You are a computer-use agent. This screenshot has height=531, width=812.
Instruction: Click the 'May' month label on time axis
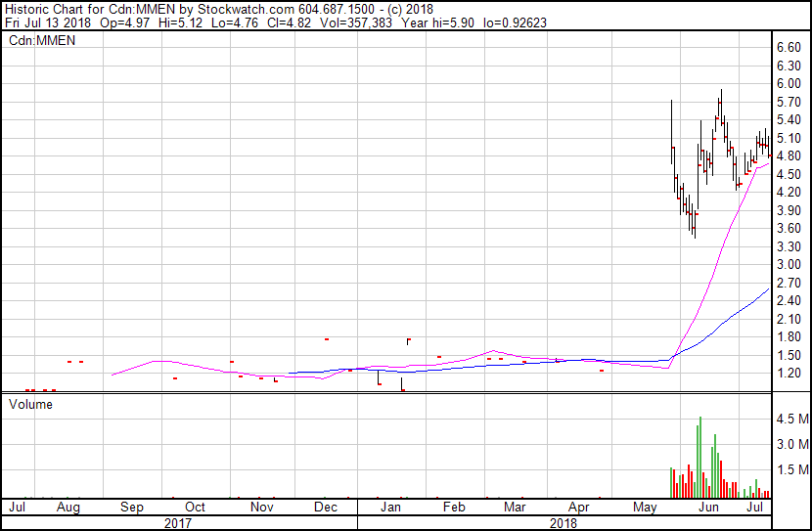645,508
